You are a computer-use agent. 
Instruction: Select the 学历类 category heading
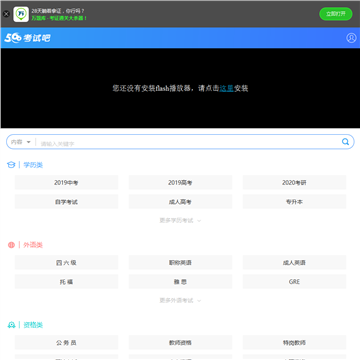click(33, 165)
